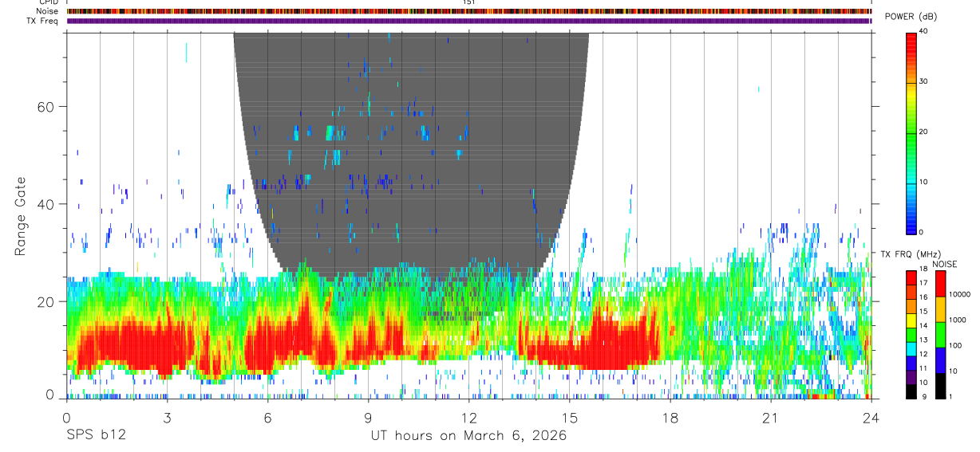Click the NOISE color scale bar

939,334
